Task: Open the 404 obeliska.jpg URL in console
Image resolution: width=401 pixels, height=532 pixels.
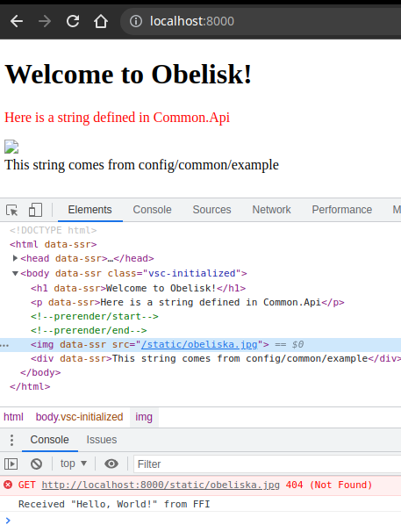Action: (161, 485)
